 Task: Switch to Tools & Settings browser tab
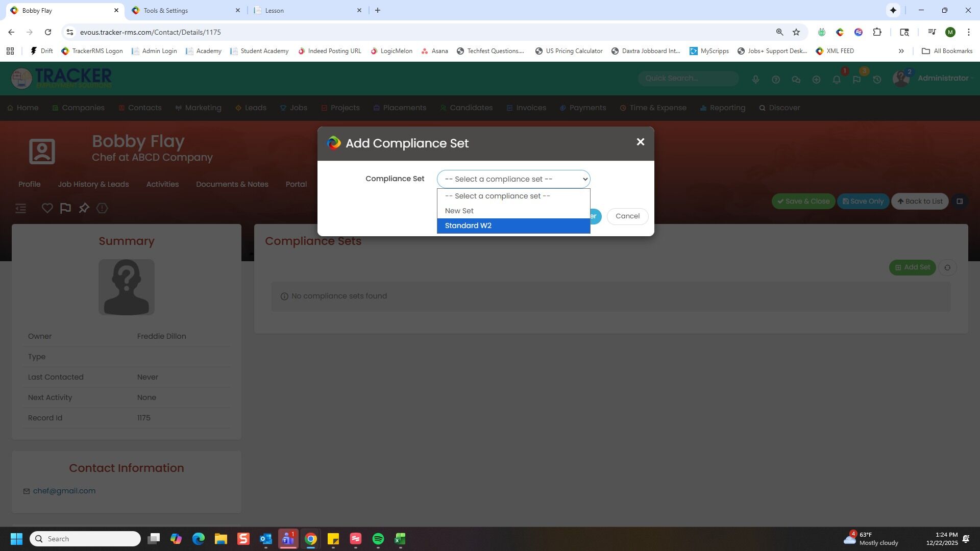[166, 10]
